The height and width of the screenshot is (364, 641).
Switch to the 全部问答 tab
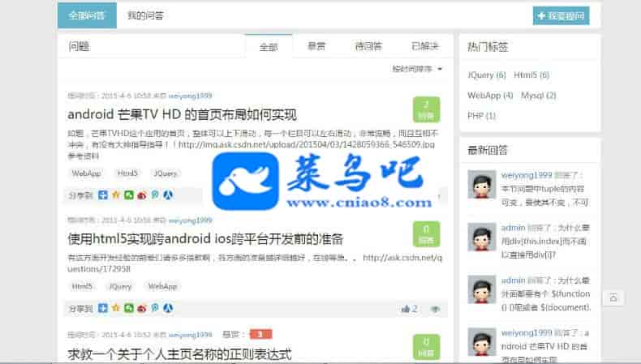(x=87, y=15)
